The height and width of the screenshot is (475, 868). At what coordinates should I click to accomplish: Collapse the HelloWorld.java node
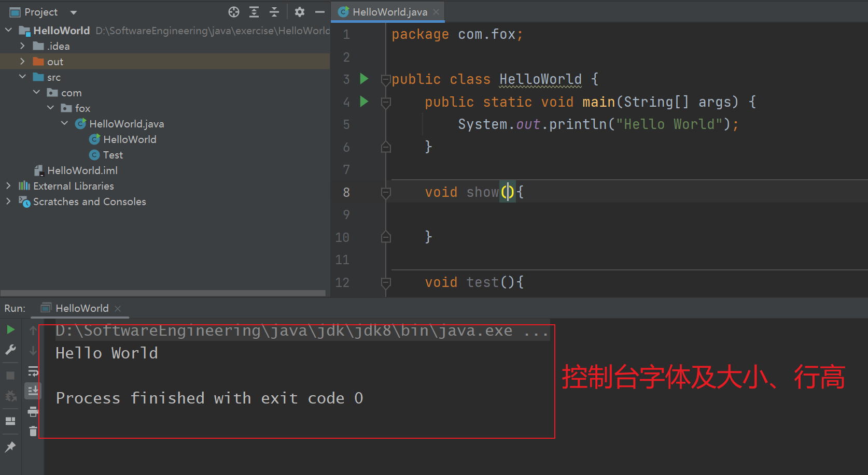pos(64,123)
